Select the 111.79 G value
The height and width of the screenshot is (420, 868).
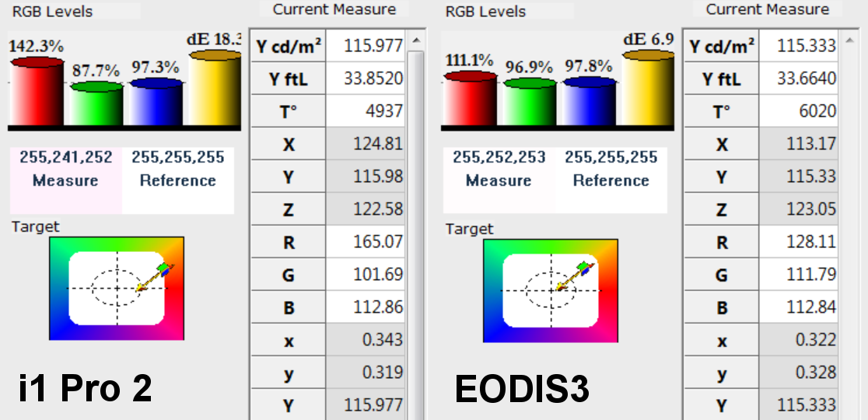[799, 275]
